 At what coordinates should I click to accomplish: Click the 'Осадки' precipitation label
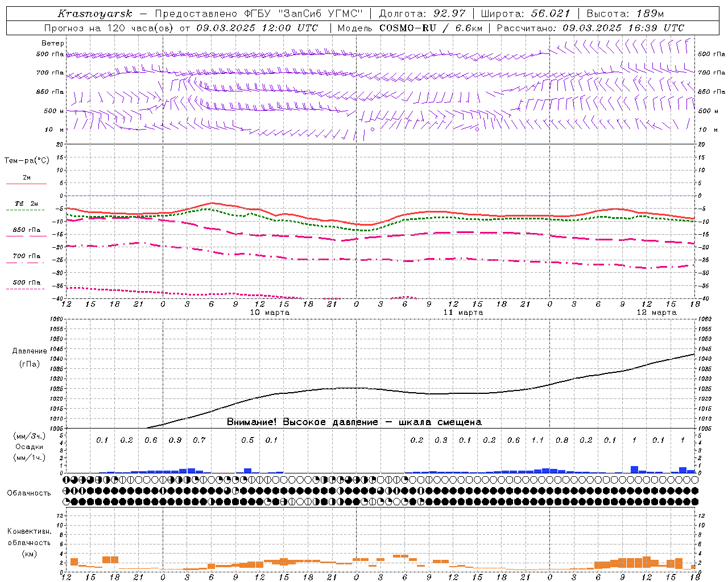30,447
